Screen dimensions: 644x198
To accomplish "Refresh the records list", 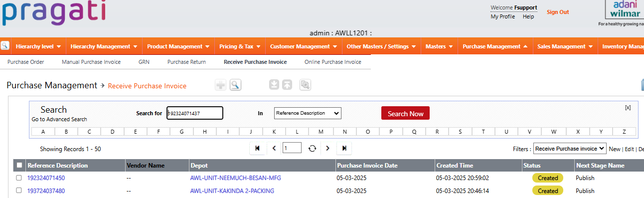I will [312, 148].
